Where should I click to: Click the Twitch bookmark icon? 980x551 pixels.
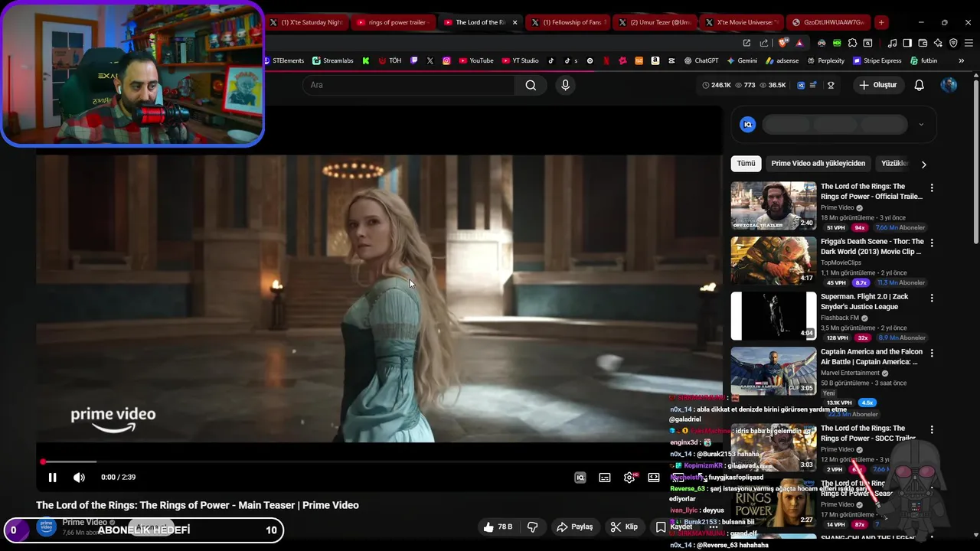point(414,60)
